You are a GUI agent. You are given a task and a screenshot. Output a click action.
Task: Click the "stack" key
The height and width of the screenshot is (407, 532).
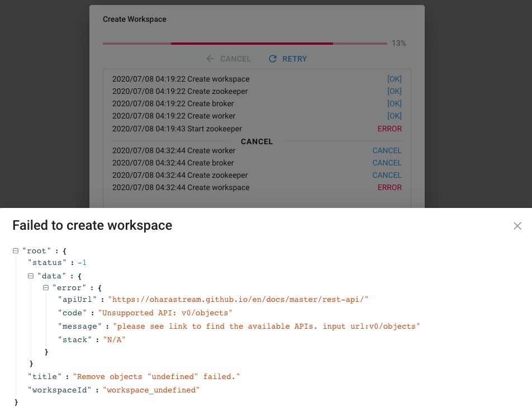75,340
